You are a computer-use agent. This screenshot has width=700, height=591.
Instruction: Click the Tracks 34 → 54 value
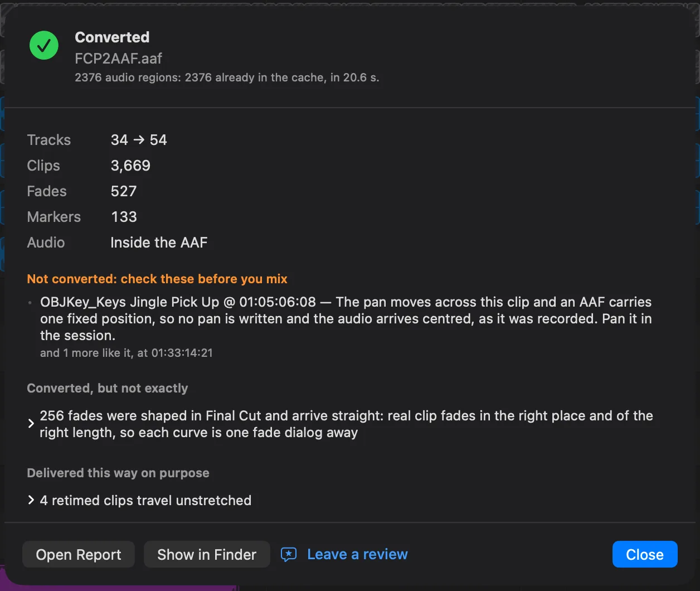click(x=139, y=140)
